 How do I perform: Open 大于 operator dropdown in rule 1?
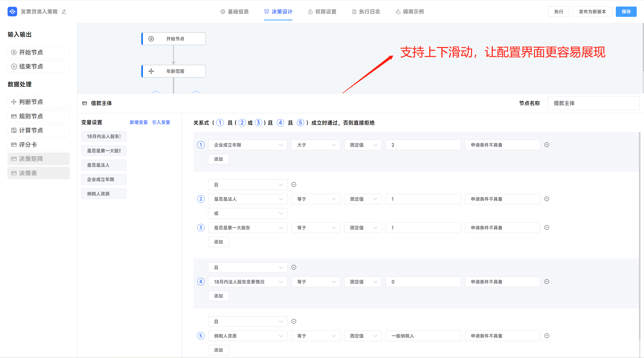(316, 145)
